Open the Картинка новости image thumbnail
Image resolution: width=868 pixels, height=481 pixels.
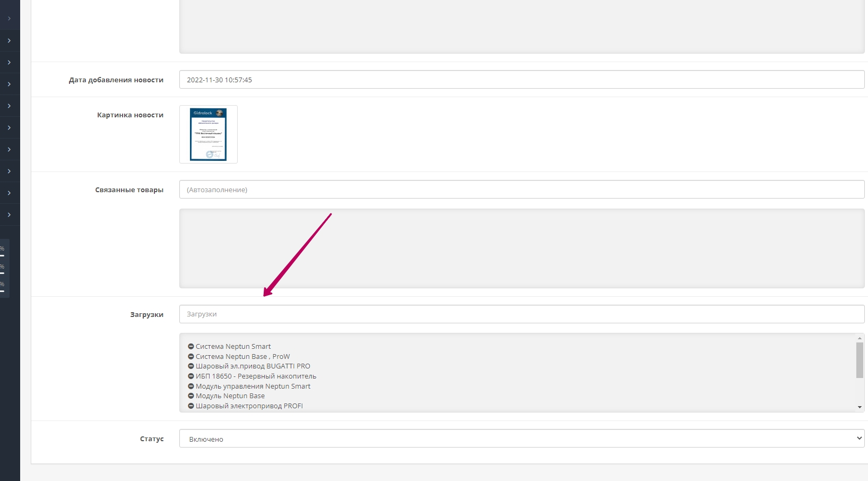tap(209, 134)
